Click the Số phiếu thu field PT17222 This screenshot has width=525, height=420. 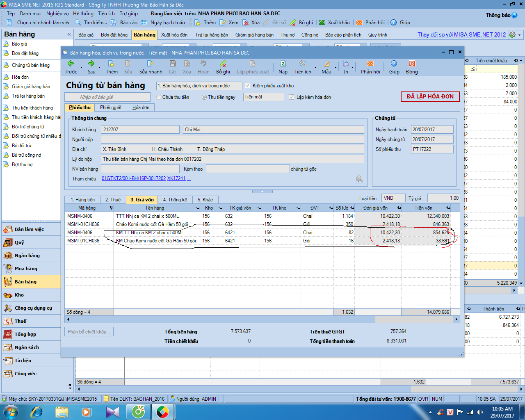click(432, 149)
